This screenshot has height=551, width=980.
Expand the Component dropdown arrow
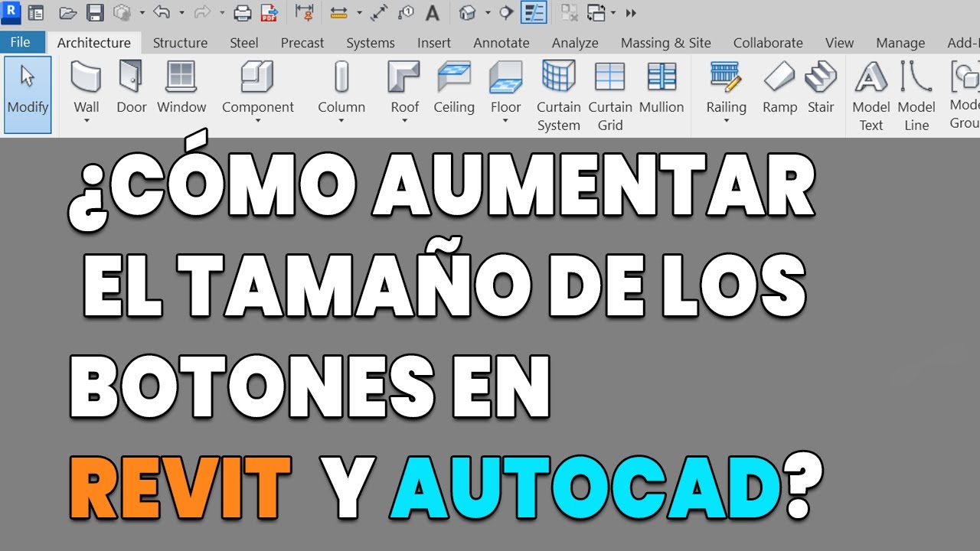pyautogui.click(x=258, y=121)
